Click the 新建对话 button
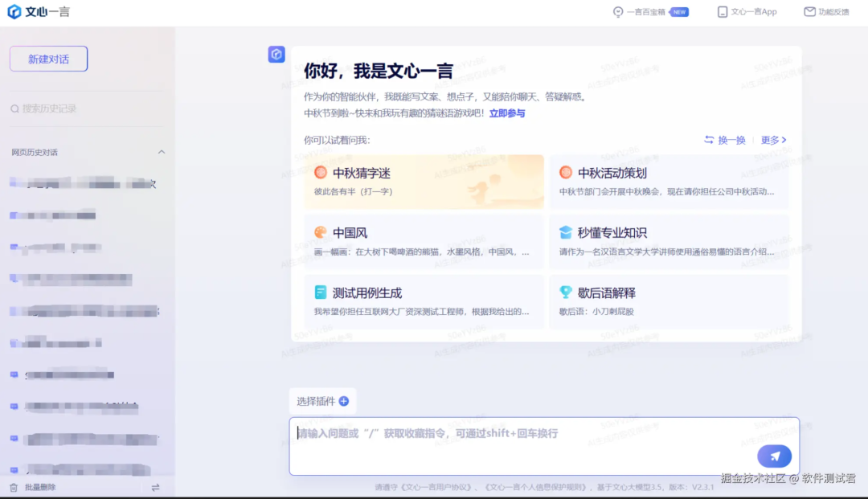 tap(49, 59)
